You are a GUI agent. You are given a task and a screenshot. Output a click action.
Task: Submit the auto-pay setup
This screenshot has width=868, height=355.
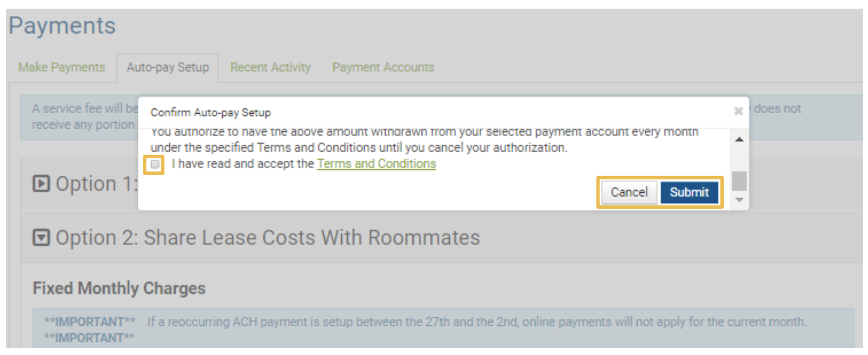[x=689, y=192]
